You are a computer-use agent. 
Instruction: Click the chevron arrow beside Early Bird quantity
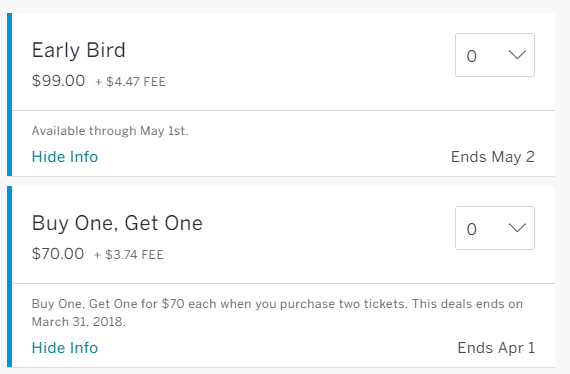click(x=517, y=55)
